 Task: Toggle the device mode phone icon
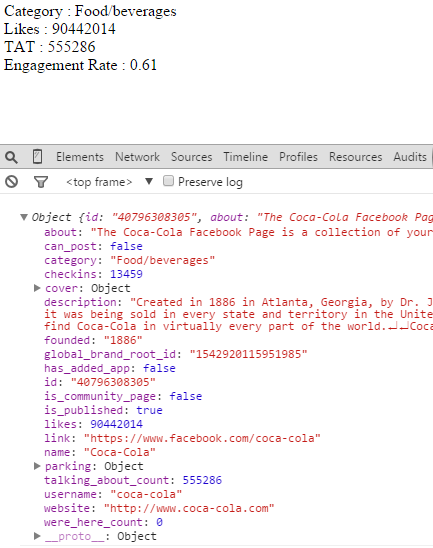pyautogui.click(x=37, y=157)
